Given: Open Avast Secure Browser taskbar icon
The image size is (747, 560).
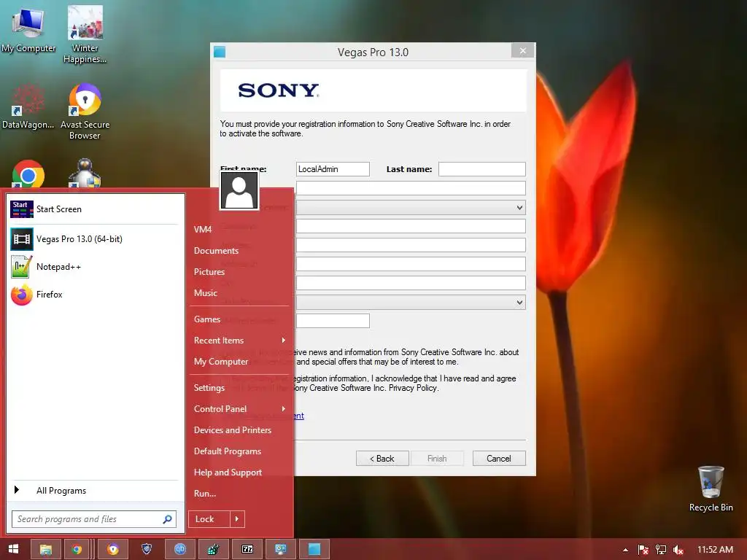Looking at the screenshot, I should coord(113,550).
